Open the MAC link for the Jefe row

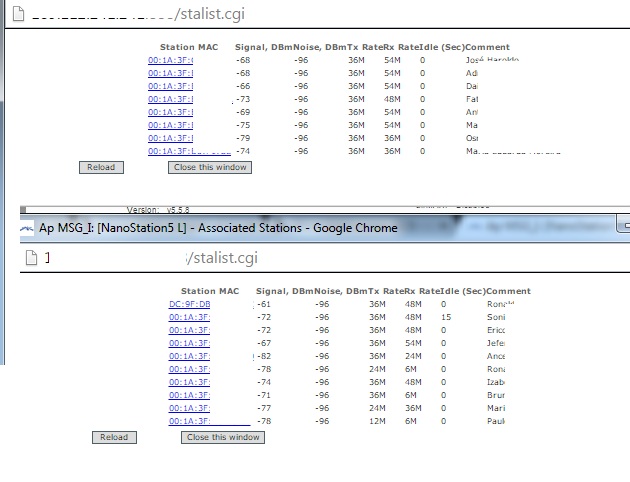coord(190,343)
